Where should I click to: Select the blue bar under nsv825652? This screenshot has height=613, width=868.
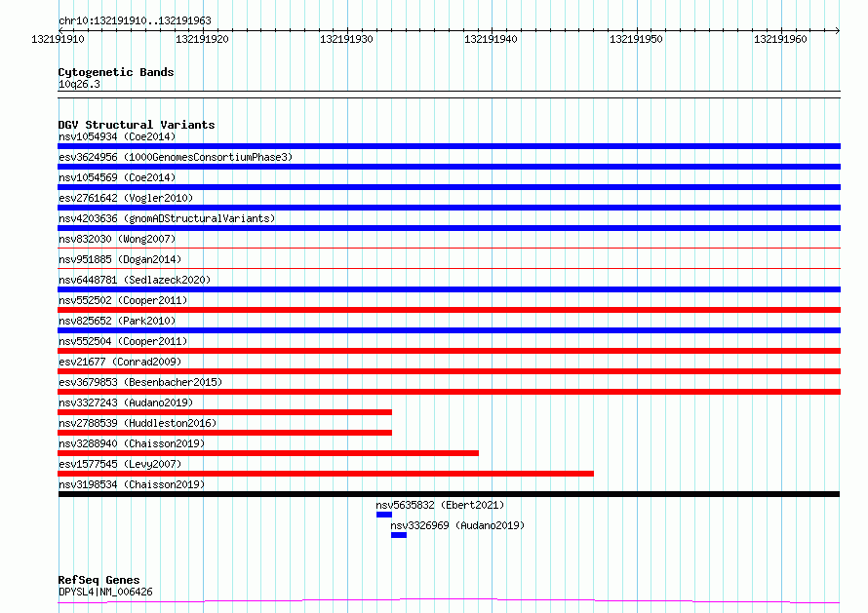coord(449,330)
